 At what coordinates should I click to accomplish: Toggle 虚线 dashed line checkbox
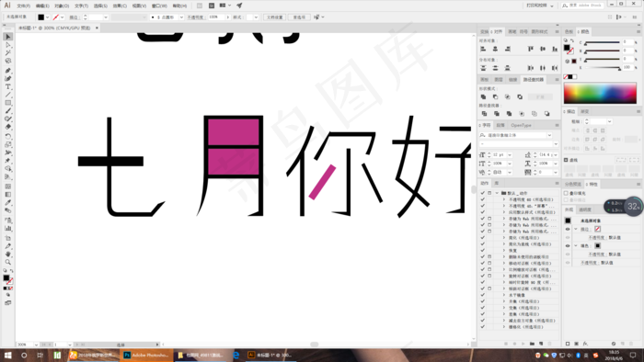tap(566, 160)
